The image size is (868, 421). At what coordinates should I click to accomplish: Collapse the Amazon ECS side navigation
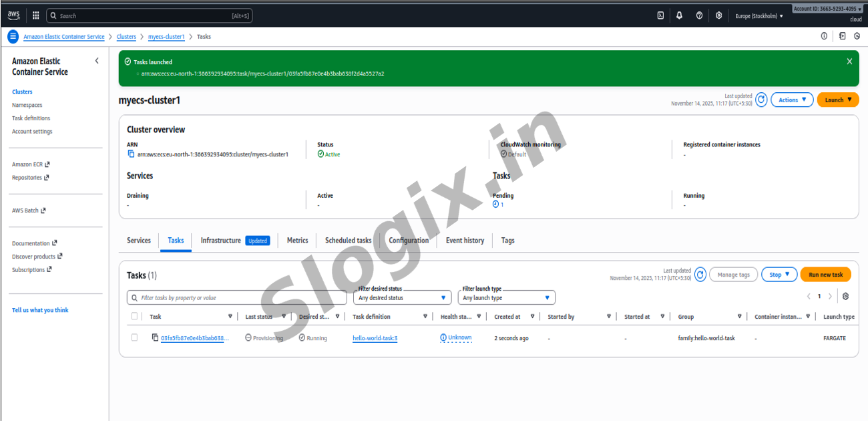tap(97, 61)
